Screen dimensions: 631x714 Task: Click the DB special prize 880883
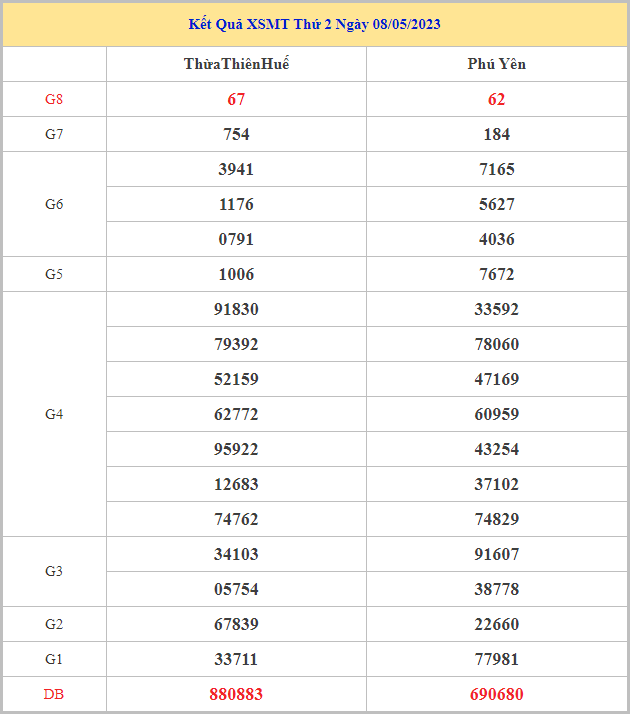pyautogui.click(x=236, y=694)
